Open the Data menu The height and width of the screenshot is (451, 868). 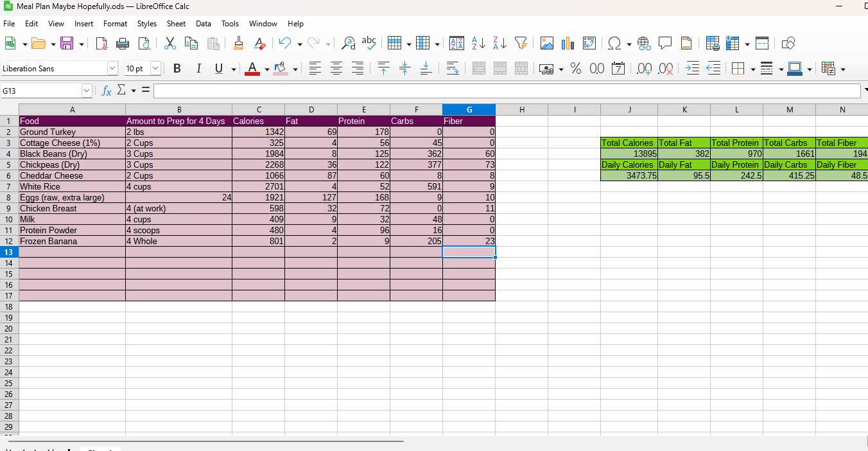(204, 24)
